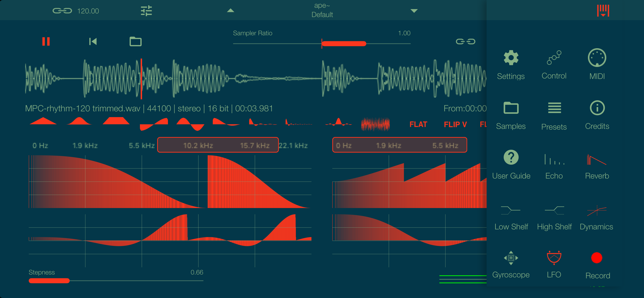
Task: Open the MIDI settings icon
Action: pyautogui.click(x=597, y=58)
